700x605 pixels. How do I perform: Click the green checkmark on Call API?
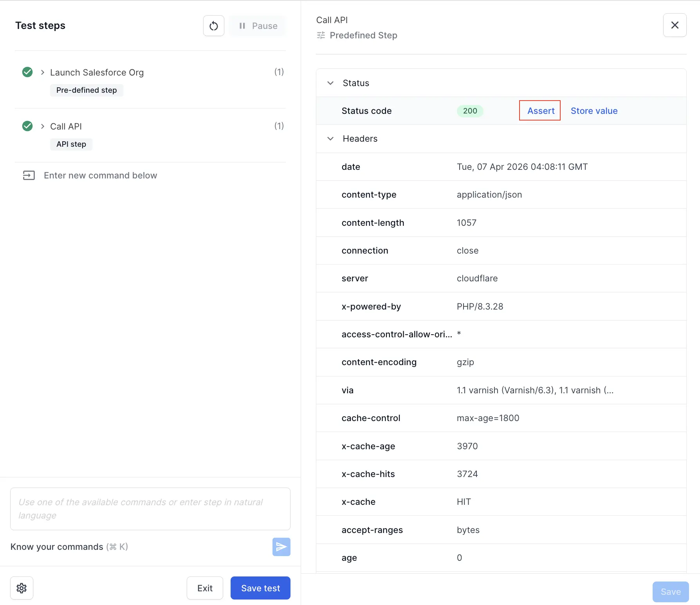[27, 126]
